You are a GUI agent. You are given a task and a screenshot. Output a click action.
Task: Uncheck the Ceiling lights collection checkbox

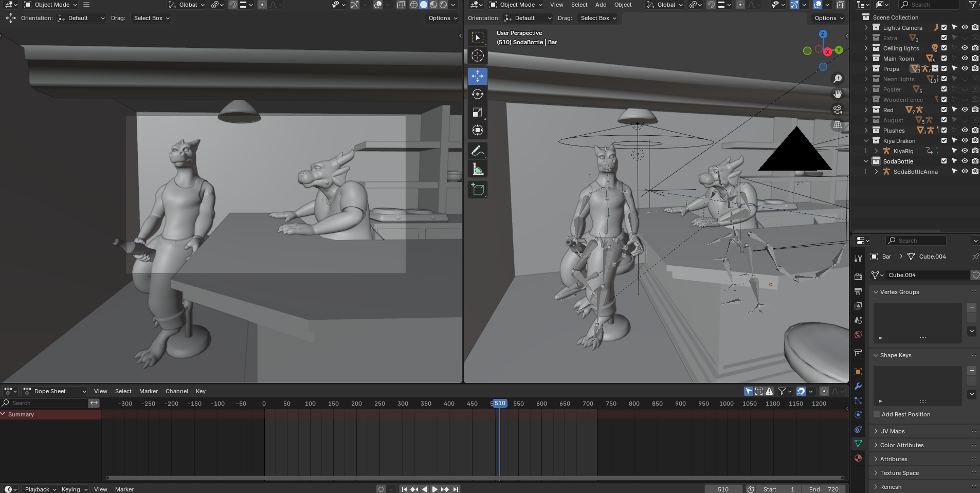[944, 48]
